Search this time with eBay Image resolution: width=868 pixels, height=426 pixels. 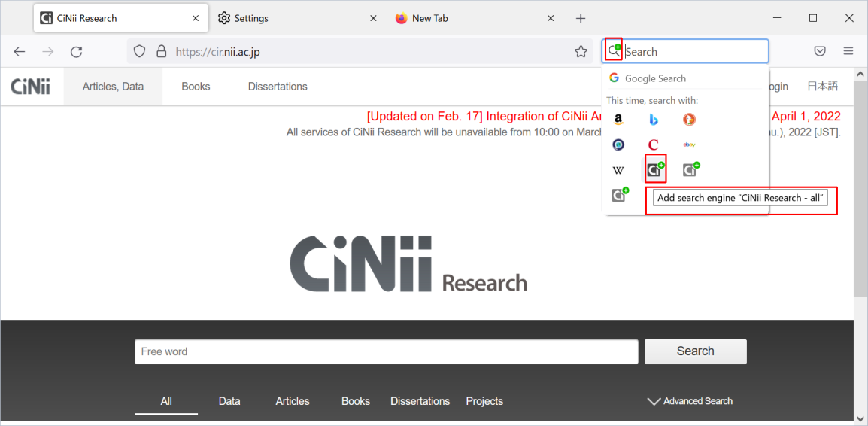coord(689,145)
